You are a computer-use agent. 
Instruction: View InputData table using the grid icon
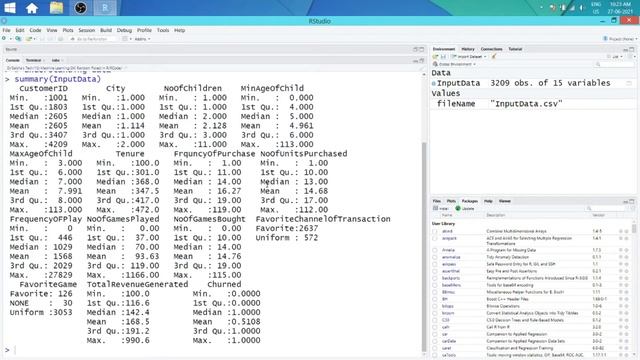tap(629, 83)
